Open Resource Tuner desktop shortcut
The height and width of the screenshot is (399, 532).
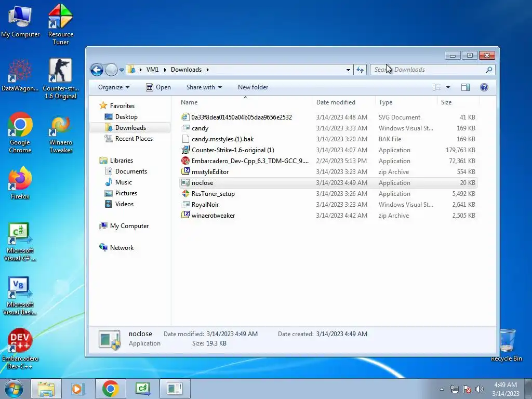(x=60, y=24)
